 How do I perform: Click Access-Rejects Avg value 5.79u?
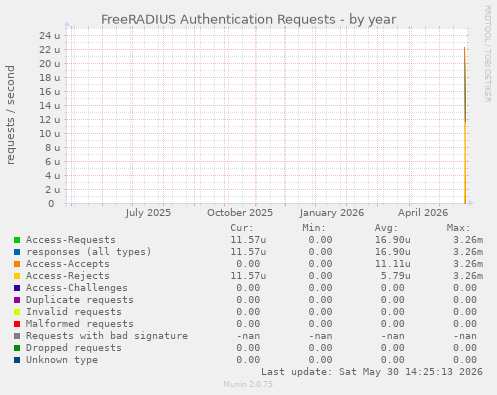click(x=396, y=276)
